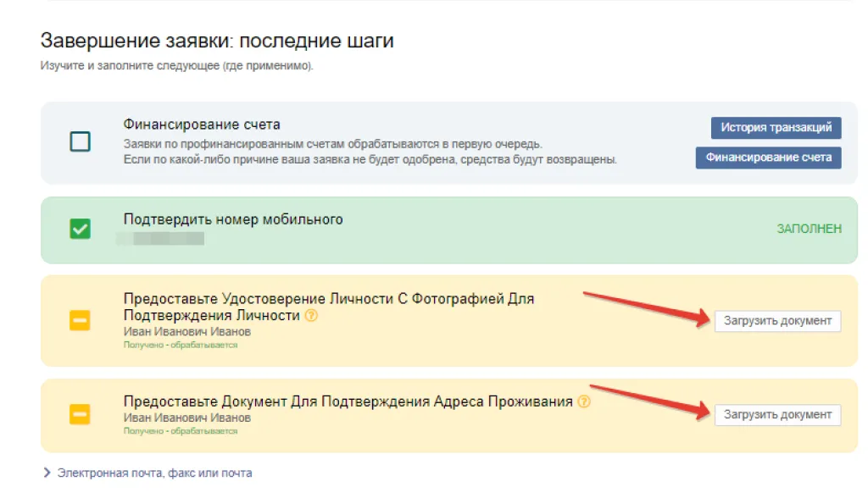Click the ЗАПОЛНЕН status label

pos(809,229)
